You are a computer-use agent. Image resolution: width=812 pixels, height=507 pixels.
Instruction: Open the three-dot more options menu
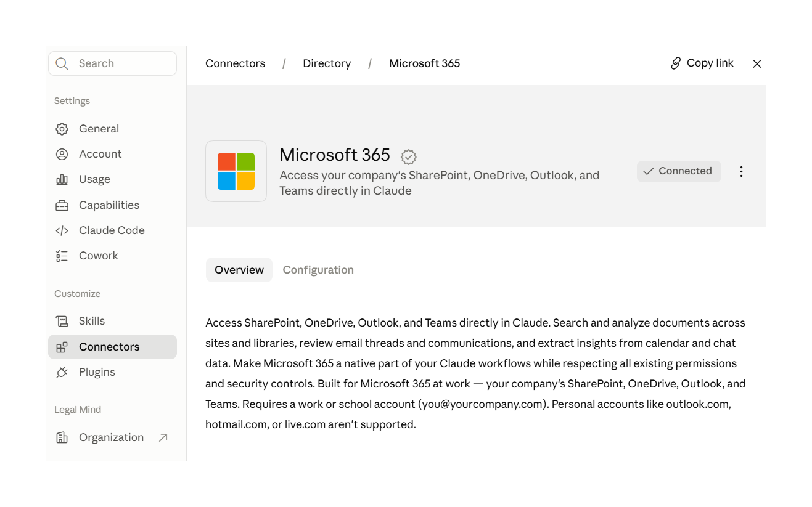tap(741, 171)
